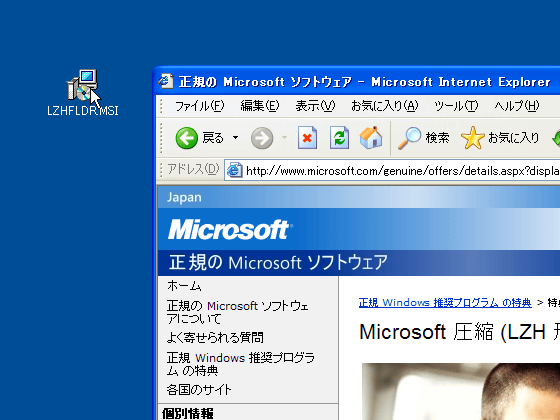Open the お気に入り(A) menu

384,106
